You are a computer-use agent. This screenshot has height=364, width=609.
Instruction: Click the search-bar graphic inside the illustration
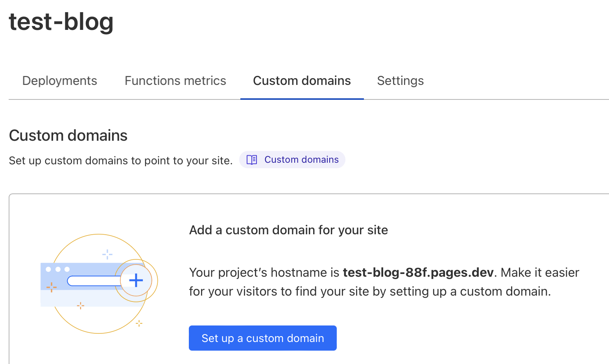(x=94, y=280)
